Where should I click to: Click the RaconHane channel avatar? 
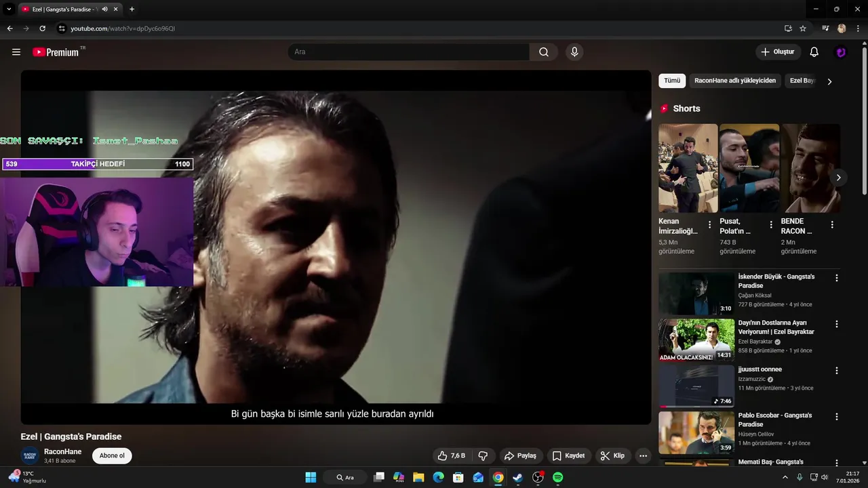[x=30, y=455]
